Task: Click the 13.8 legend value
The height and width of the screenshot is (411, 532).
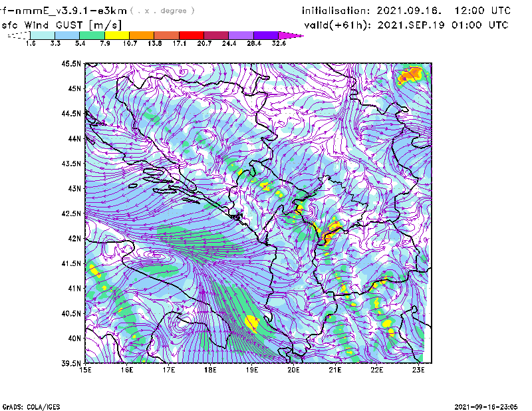Action: coord(155,43)
